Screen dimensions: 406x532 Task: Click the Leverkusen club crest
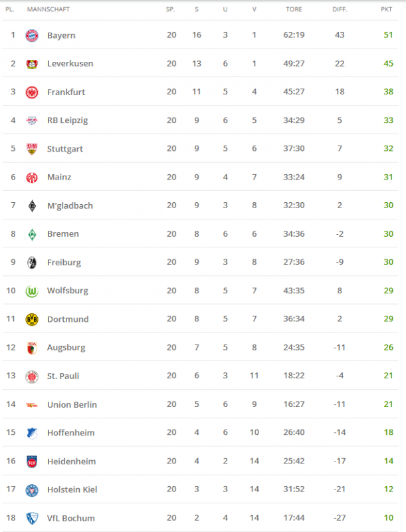(32, 64)
